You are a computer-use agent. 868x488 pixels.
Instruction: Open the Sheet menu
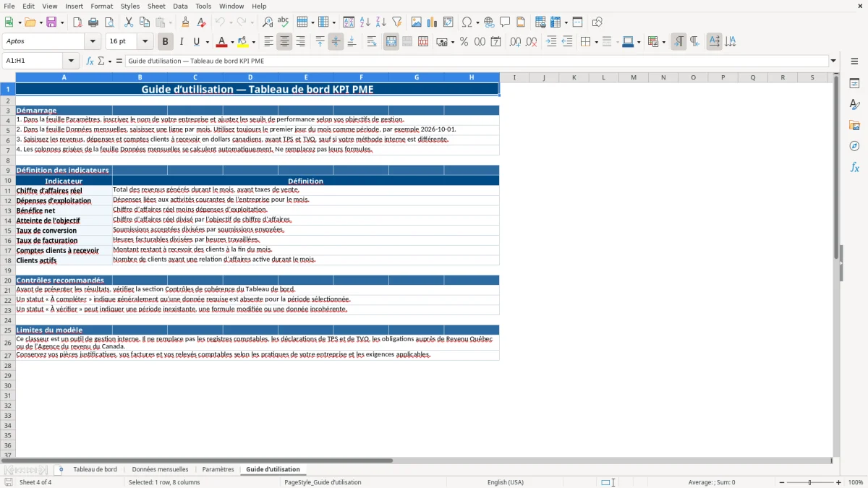point(157,6)
